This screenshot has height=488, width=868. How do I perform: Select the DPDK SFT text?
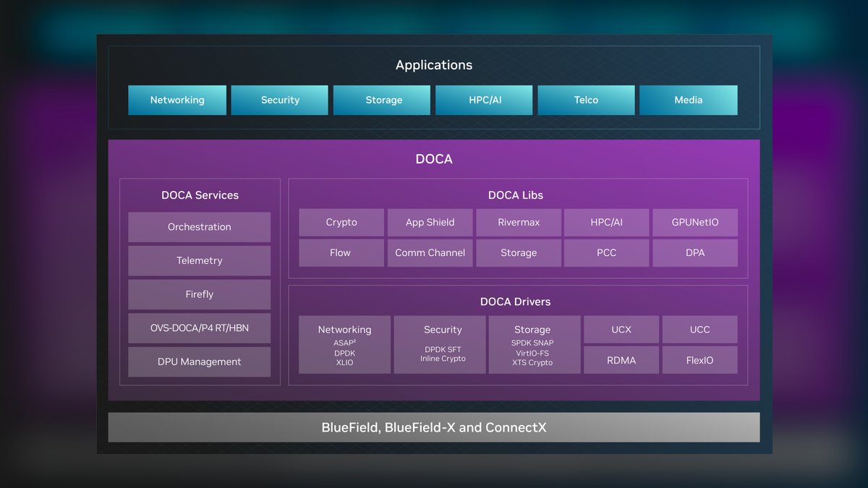tap(443, 349)
